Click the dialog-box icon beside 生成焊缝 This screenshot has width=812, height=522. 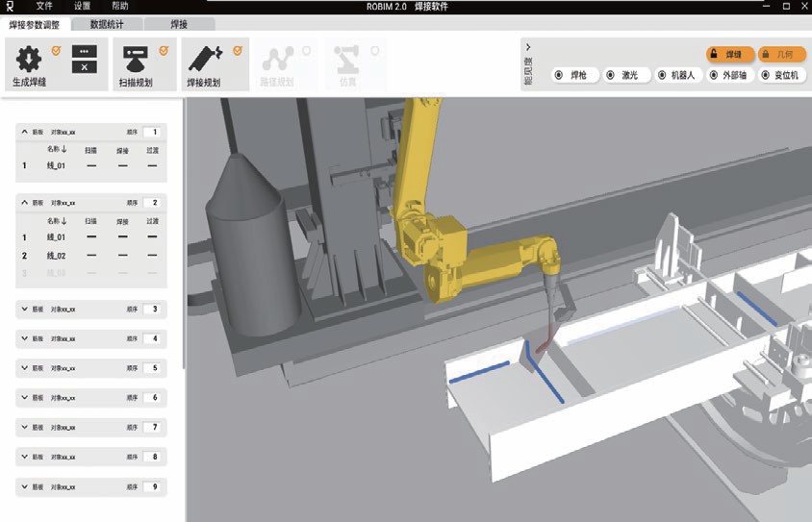85,59
